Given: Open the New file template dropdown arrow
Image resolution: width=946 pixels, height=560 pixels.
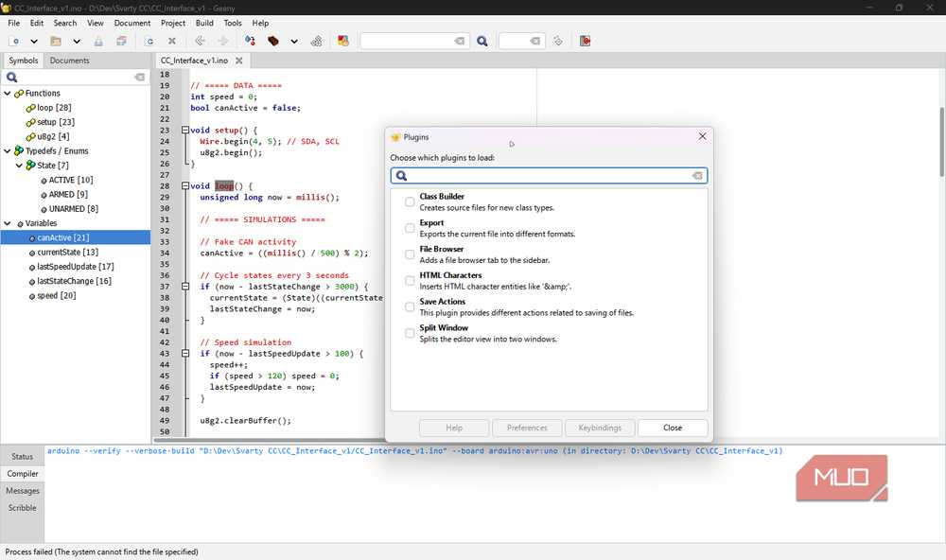Looking at the screenshot, I should point(34,41).
